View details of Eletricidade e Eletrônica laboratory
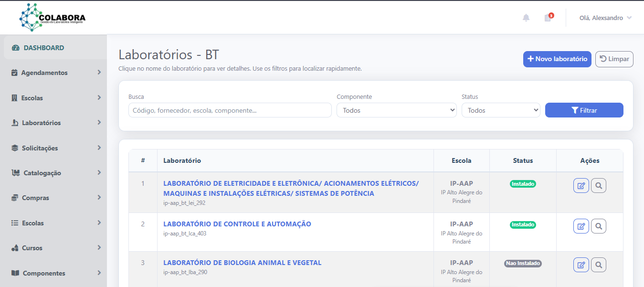The height and width of the screenshot is (287, 644). point(599,186)
